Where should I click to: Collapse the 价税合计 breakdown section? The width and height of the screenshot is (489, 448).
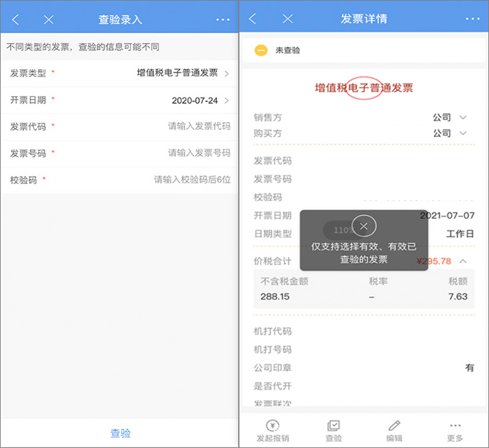(463, 261)
